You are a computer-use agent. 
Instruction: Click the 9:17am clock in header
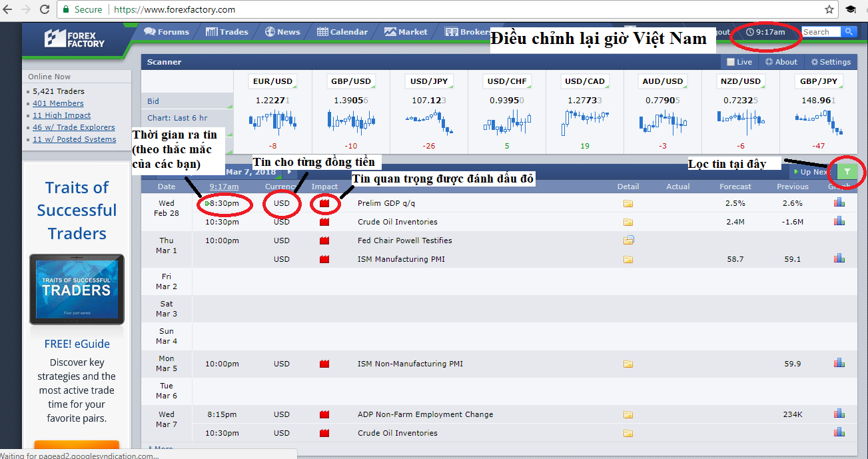click(765, 32)
